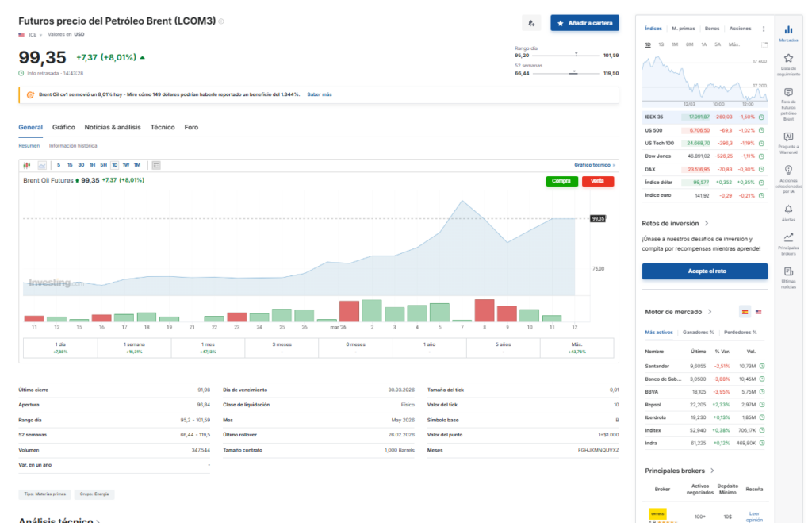Open the three-dot menu beside Acciones
The width and height of the screenshot is (812, 523).
coord(764,29)
